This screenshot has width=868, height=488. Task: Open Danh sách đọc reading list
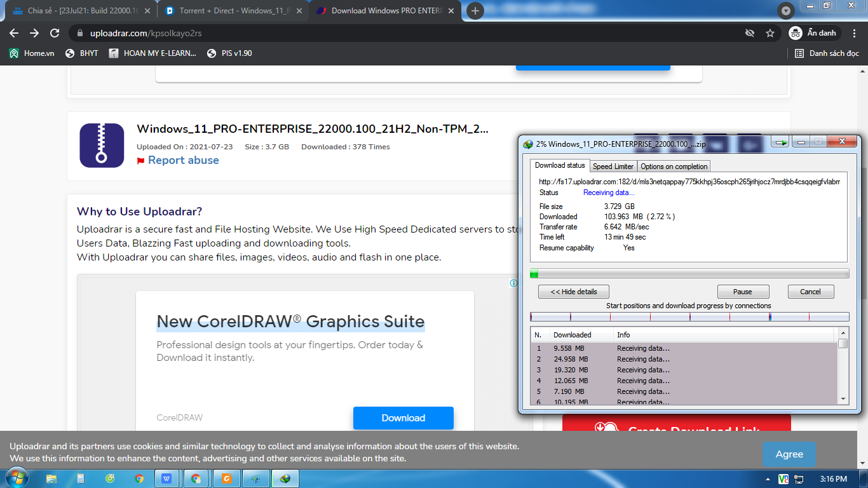(x=827, y=53)
